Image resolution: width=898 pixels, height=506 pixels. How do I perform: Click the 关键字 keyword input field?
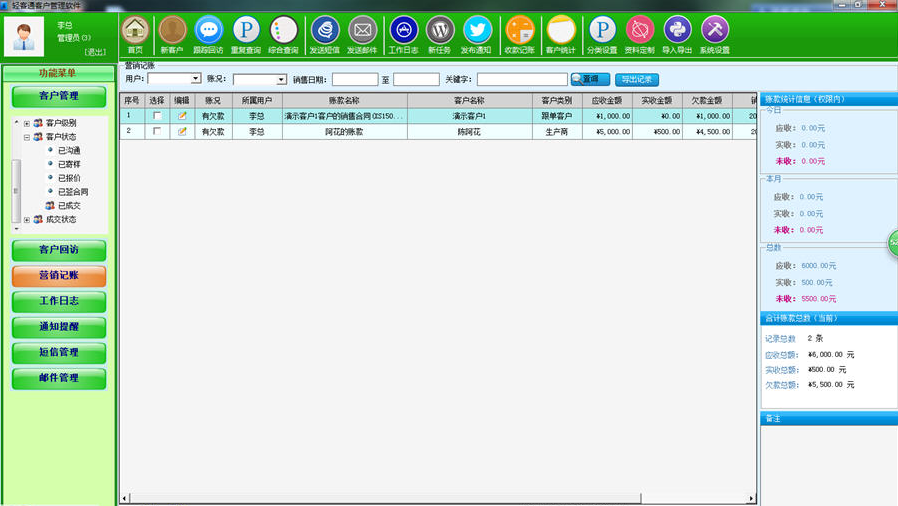[522, 79]
